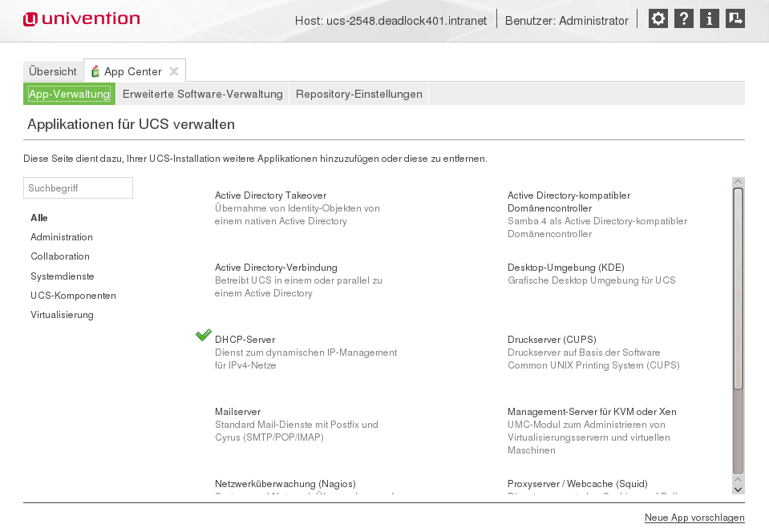
Task: Open the info icon in header
Action: (x=709, y=19)
